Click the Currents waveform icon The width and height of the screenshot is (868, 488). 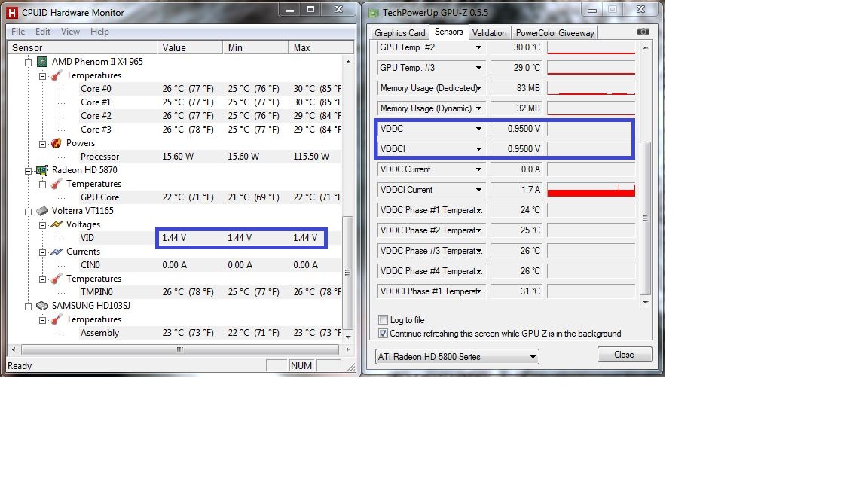[x=56, y=252]
